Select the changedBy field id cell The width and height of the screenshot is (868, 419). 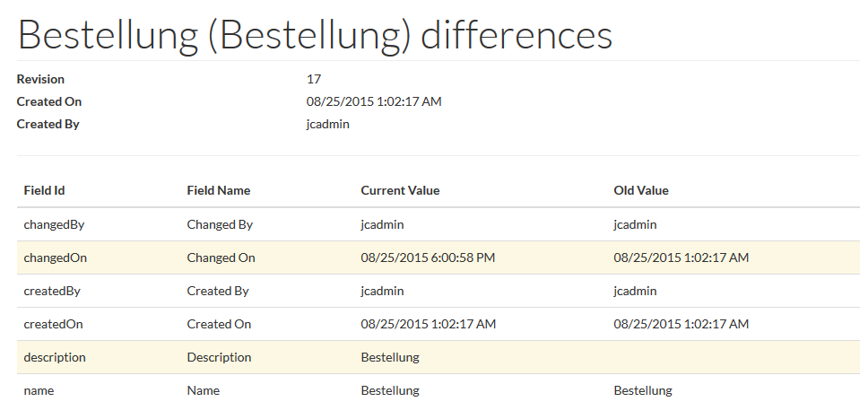pyautogui.click(x=52, y=224)
